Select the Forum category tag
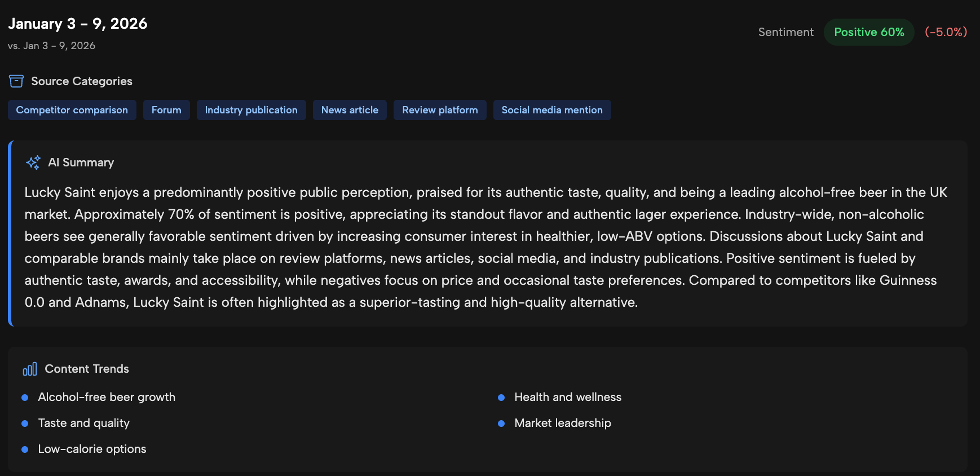 [166, 110]
